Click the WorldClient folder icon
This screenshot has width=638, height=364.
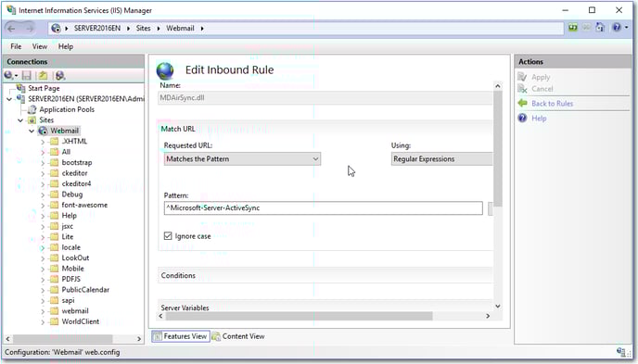[x=54, y=321]
